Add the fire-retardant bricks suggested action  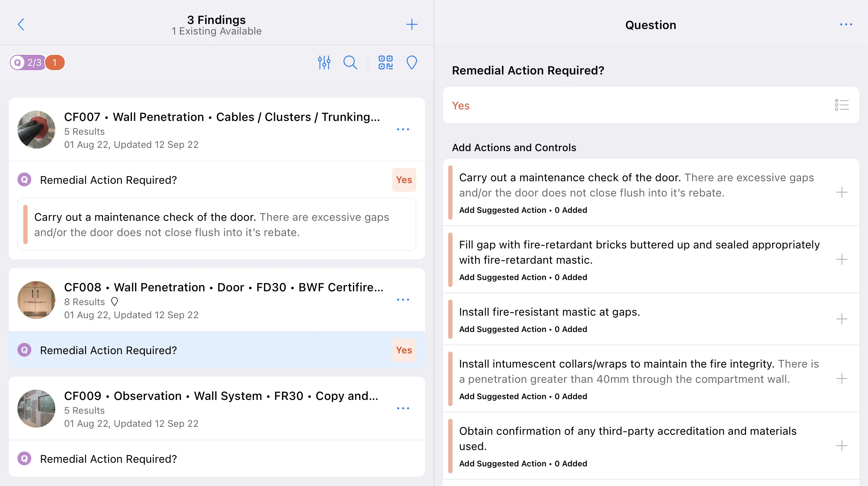pos(841,259)
